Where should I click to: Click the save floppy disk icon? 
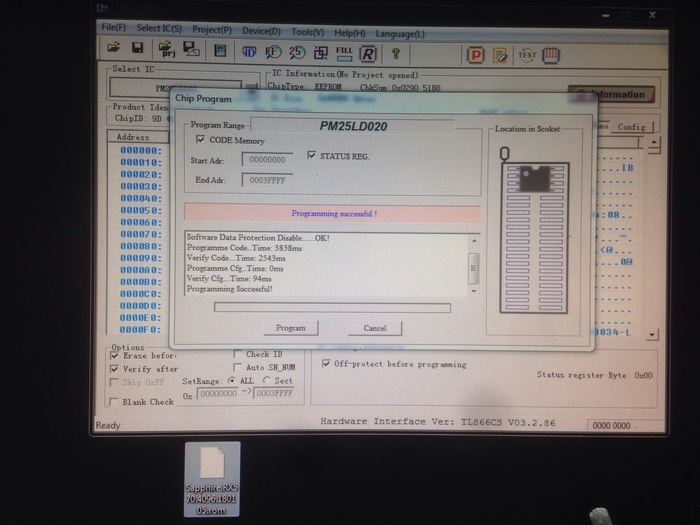(137, 49)
